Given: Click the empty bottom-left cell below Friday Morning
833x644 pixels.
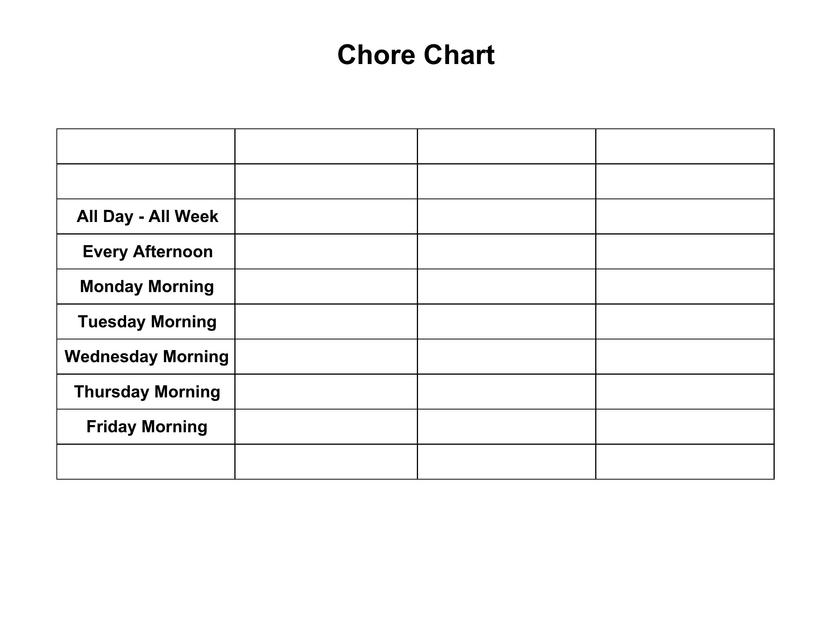Looking at the screenshot, I should pos(146,462).
